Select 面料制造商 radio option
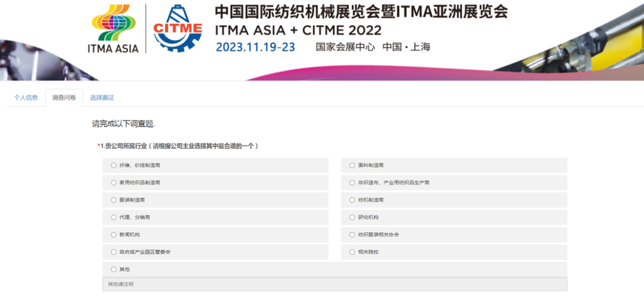 pos(352,165)
